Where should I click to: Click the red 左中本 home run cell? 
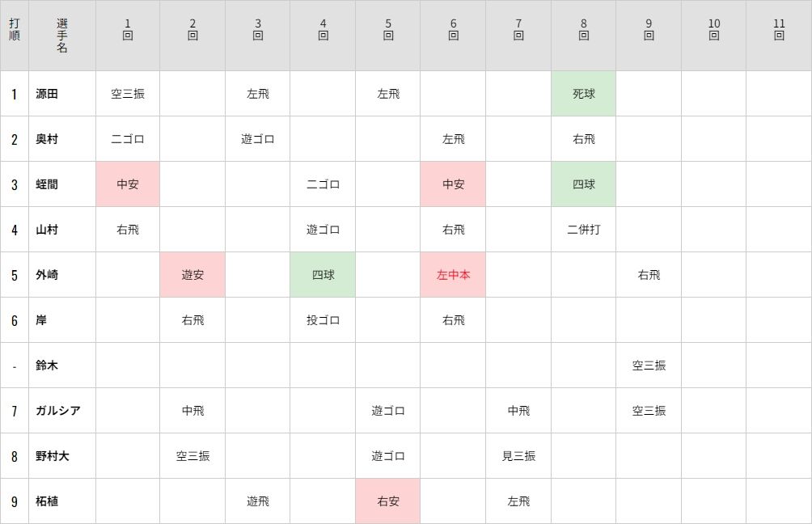453,275
